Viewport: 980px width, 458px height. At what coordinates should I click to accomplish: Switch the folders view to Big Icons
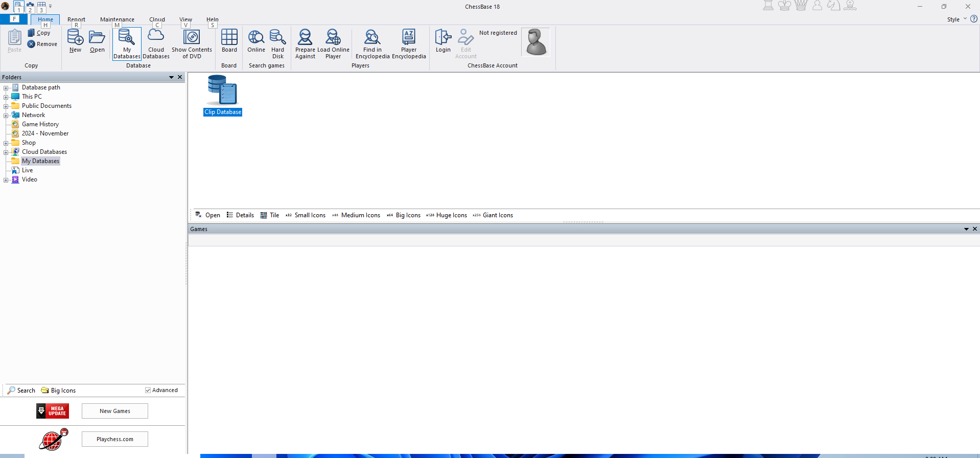tap(58, 391)
